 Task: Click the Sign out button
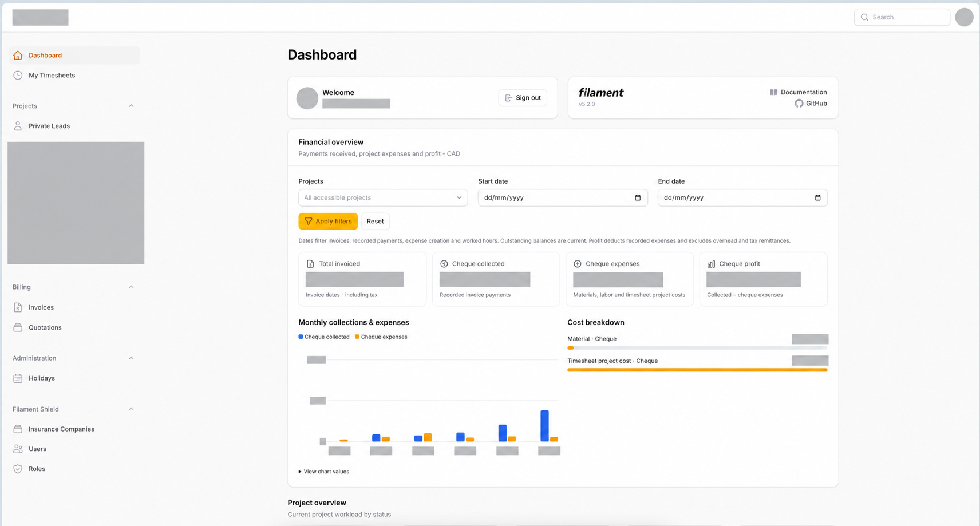click(523, 98)
